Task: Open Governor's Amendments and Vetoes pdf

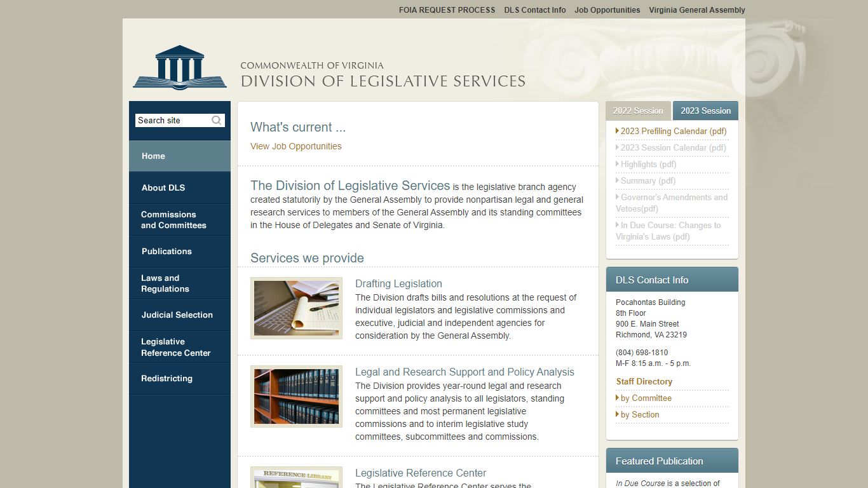Action: [672, 203]
